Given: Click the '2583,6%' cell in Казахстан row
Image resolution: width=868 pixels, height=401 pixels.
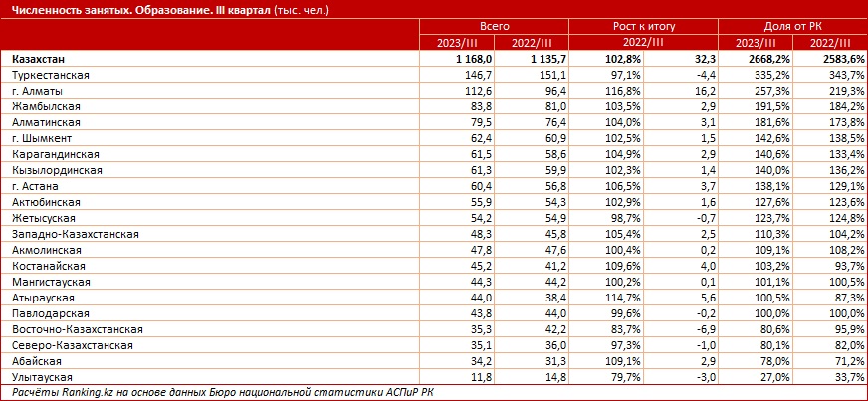Looking at the screenshot, I should pos(844,59).
